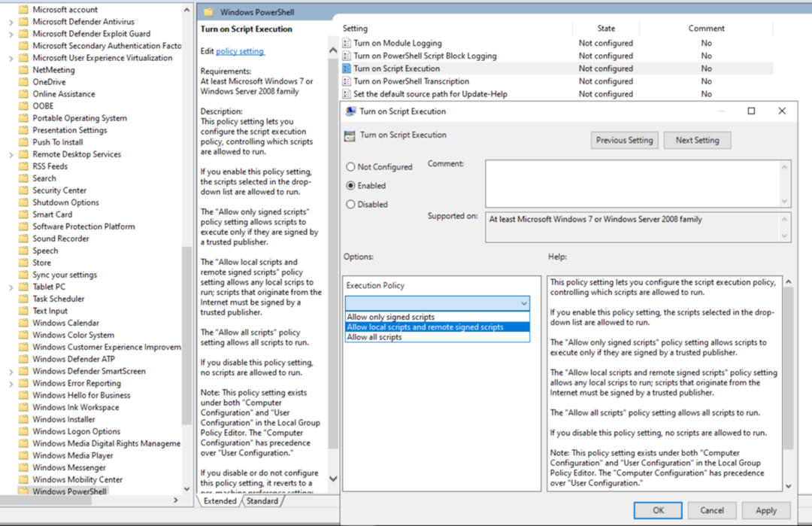Click the Apply button
Screen dimensions: 812x526
[765, 510]
